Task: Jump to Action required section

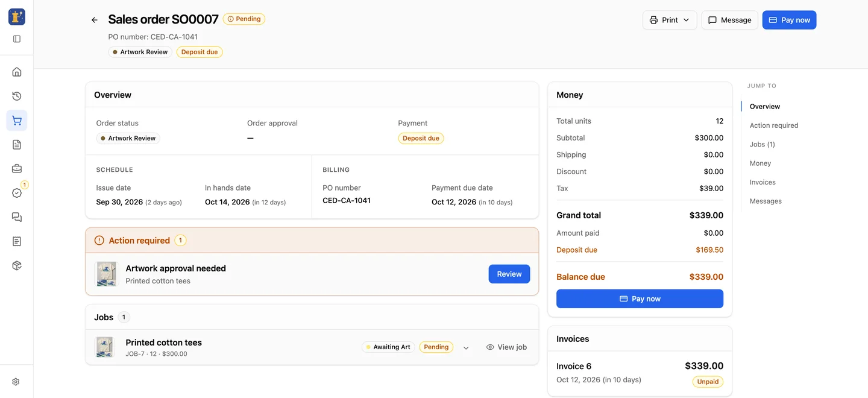Action: click(774, 125)
